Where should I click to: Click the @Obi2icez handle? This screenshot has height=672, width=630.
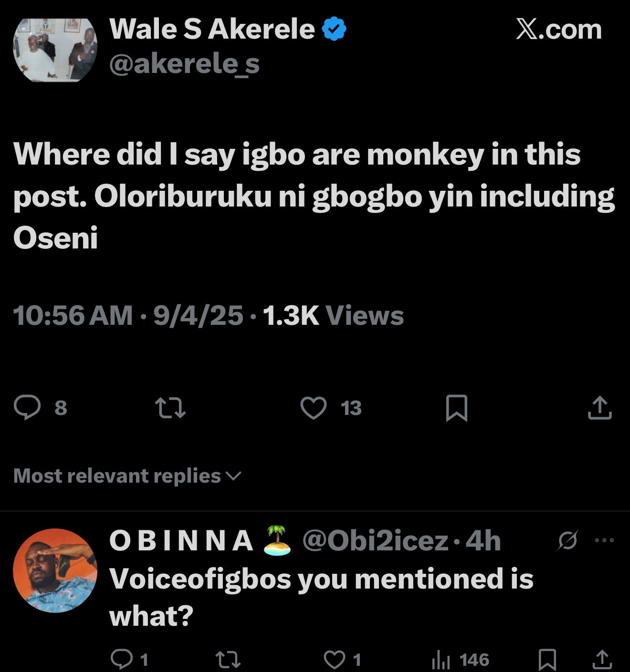pos(376,541)
